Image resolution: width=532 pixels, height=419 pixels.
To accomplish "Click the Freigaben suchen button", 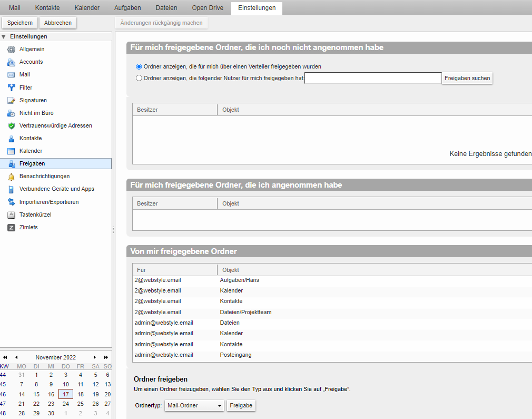I will click(467, 78).
